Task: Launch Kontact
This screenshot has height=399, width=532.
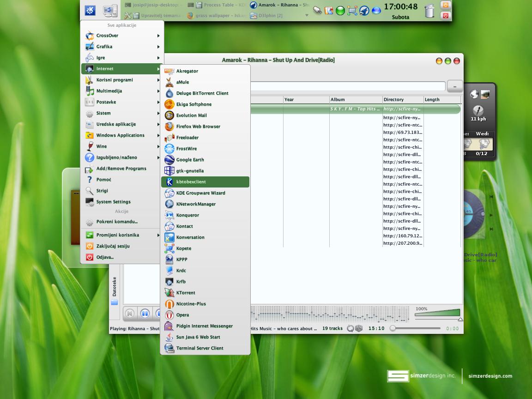Action: click(205, 226)
